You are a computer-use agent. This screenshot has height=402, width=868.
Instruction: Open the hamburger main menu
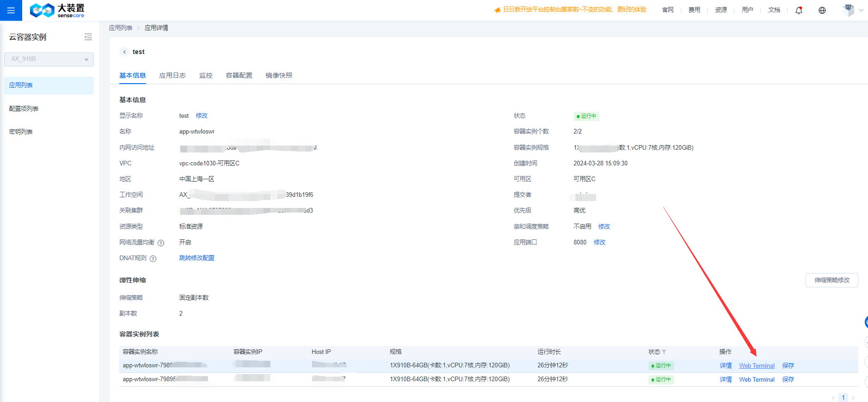tap(11, 10)
